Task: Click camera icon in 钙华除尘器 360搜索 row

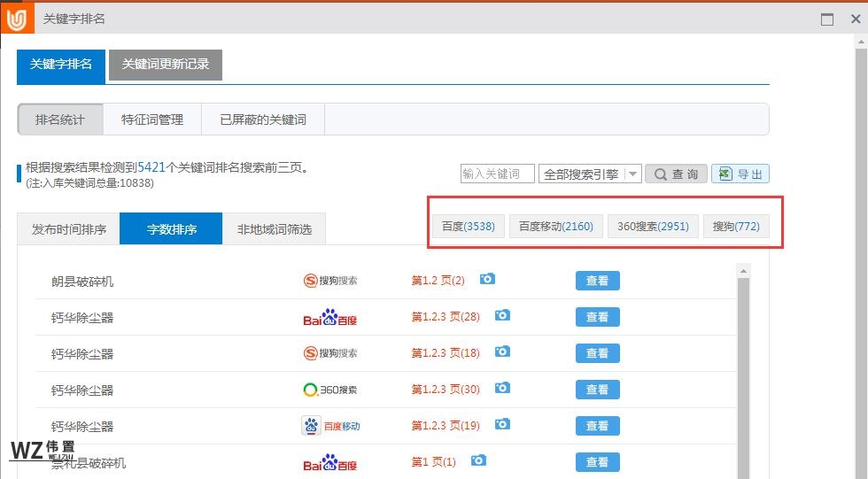Action: pos(502,389)
